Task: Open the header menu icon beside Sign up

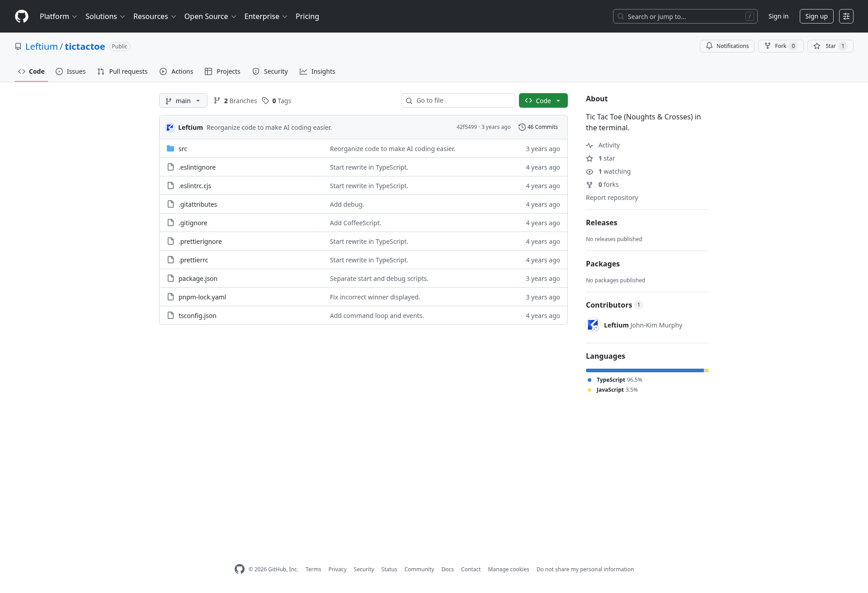Action: tap(846, 16)
